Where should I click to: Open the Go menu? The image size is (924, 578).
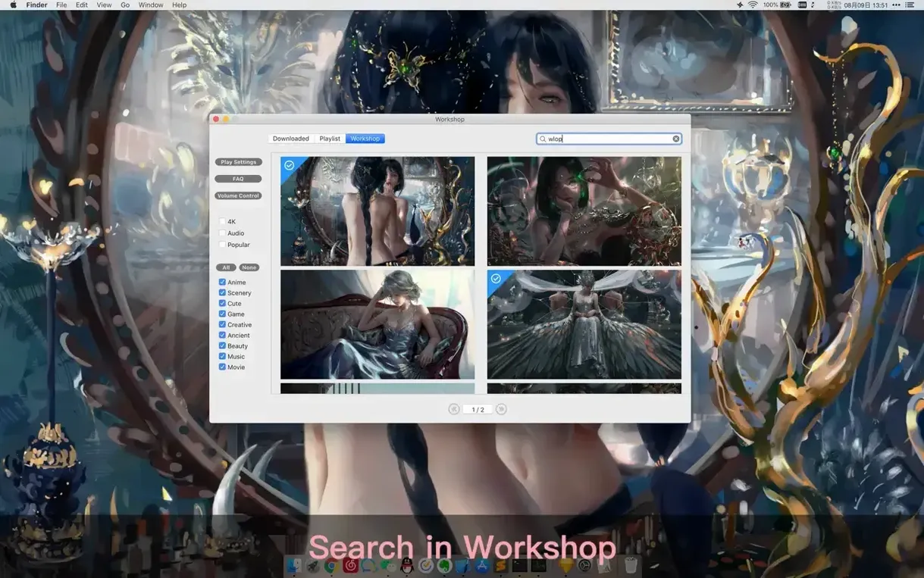point(125,5)
